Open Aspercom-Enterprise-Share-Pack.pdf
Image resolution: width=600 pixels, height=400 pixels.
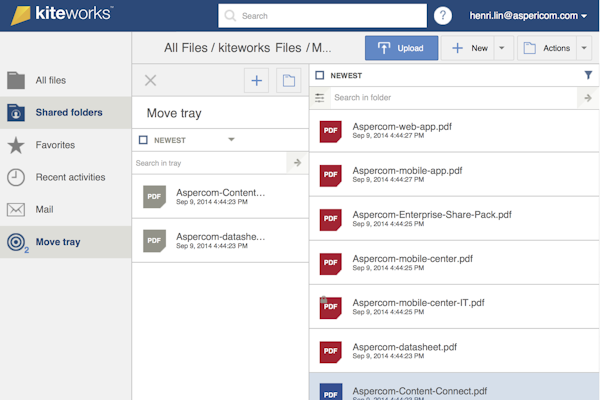pyautogui.click(x=454, y=219)
